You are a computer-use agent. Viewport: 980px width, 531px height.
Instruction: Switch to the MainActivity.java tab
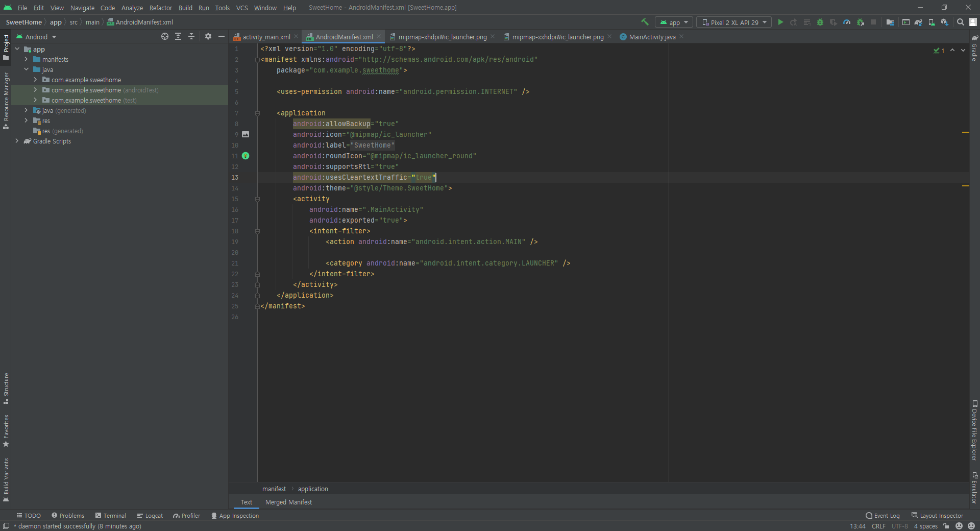652,37
